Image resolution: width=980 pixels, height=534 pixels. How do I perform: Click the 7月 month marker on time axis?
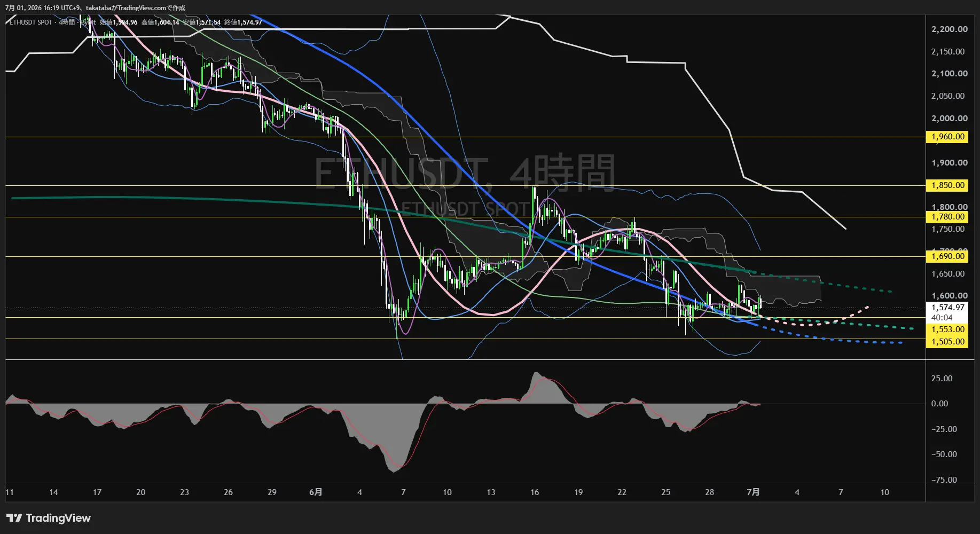pyautogui.click(x=753, y=492)
